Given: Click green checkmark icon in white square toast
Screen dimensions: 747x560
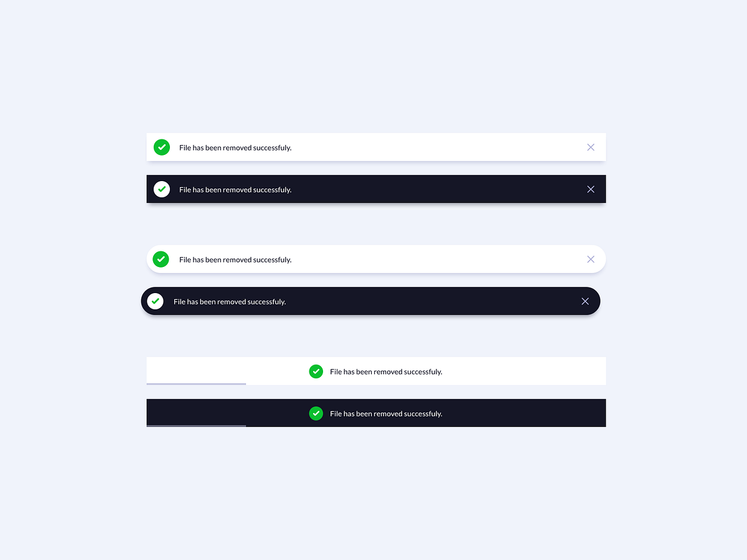Looking at the screenshot, I should coord(162,147).
